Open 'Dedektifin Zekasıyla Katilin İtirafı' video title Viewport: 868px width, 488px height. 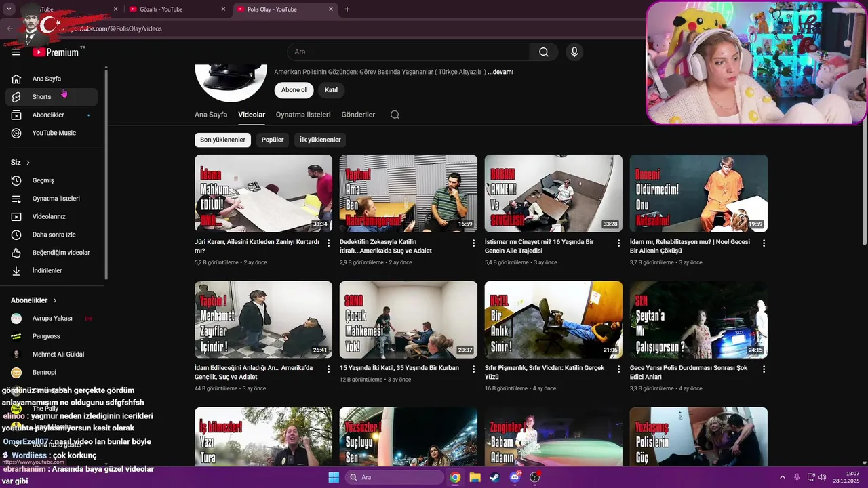pos(386,246)
